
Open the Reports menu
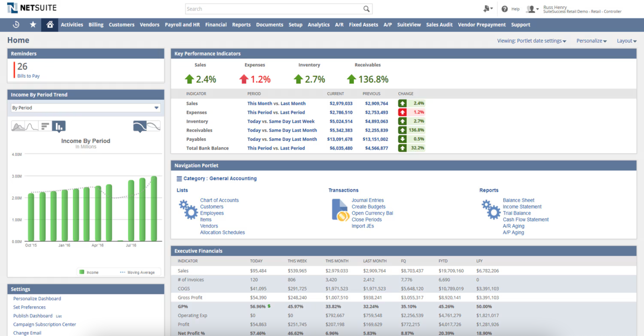(241, 25)
